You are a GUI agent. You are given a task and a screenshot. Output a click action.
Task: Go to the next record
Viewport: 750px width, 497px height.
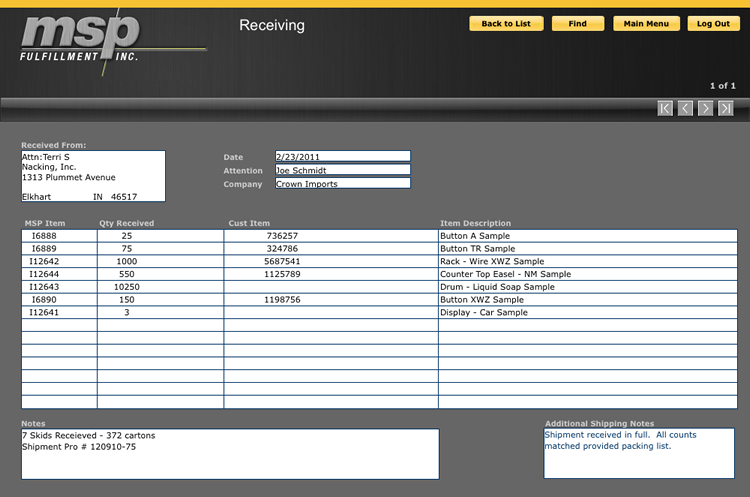tap(706, 108)
